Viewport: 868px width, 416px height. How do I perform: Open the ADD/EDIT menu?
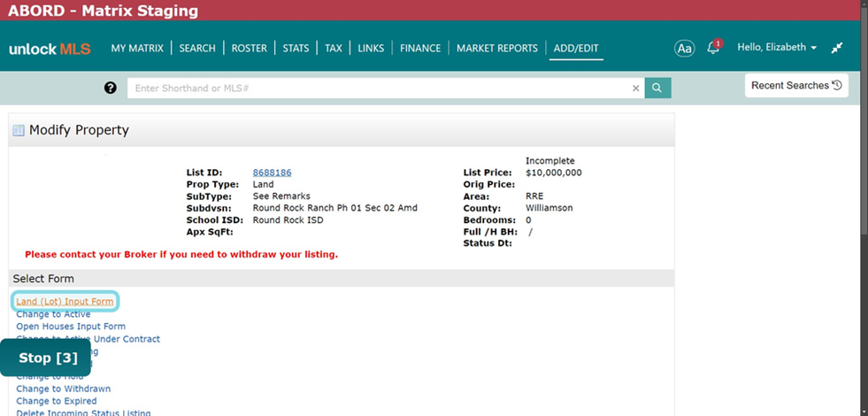click(x=576, y=48)
